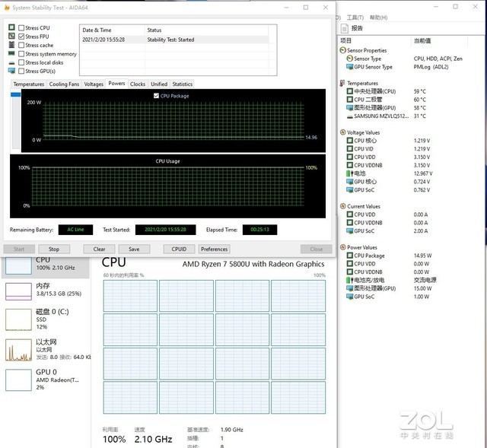Enable the Stress system memory checkbox

click(x=21, y=54)
